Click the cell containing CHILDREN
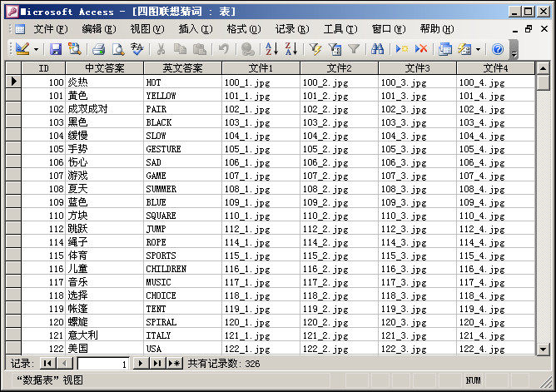The height and width of the screenshot is (392, 556). (x=182, y=268)
